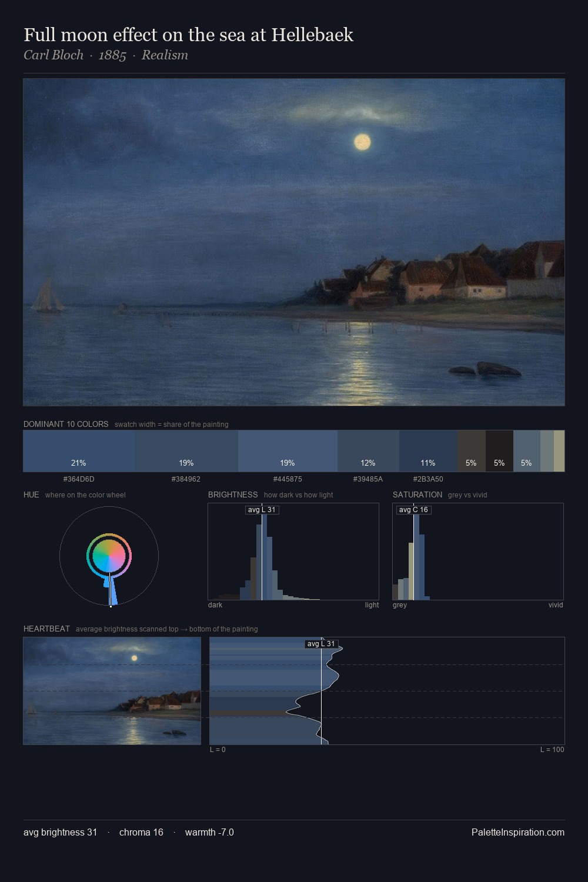Click the hue color wheel
The image size is (588, 882).
coord(109,556)
